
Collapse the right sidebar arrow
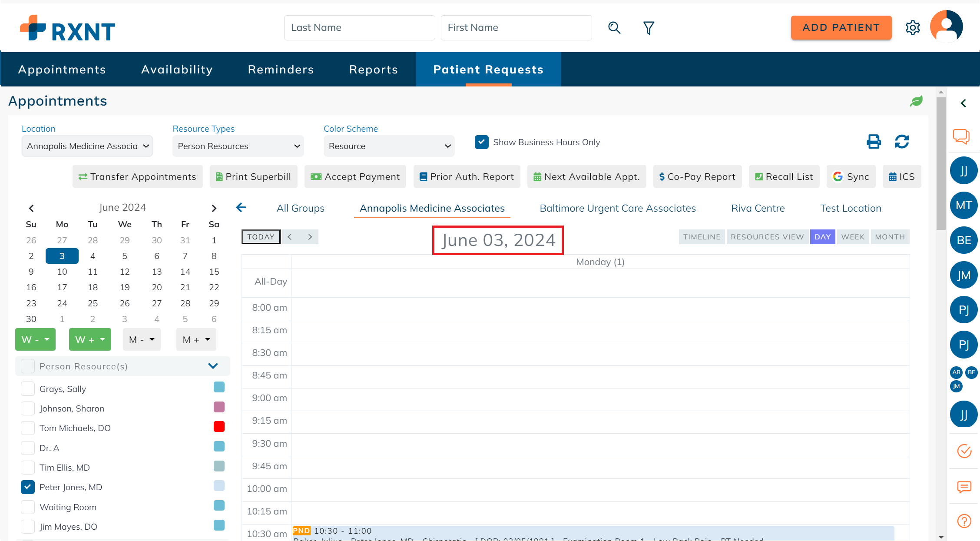[963, 103]
